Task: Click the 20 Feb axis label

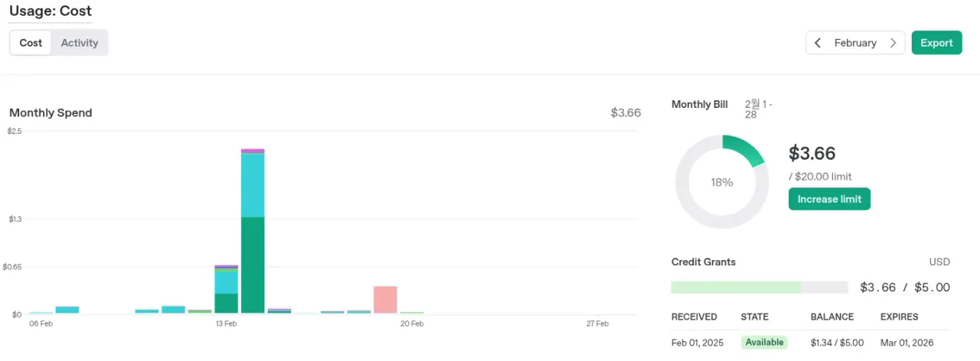Action: [x=412, y=324]
